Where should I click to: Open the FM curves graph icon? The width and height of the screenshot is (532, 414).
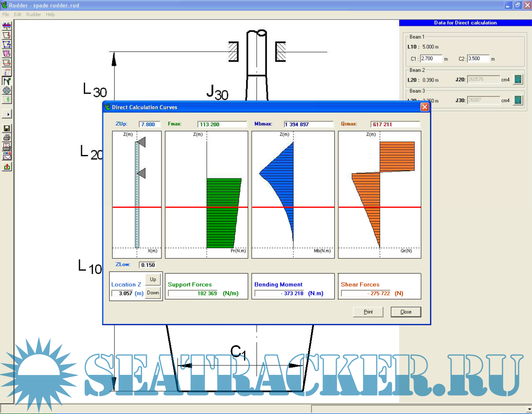click(x=7, y=156)
